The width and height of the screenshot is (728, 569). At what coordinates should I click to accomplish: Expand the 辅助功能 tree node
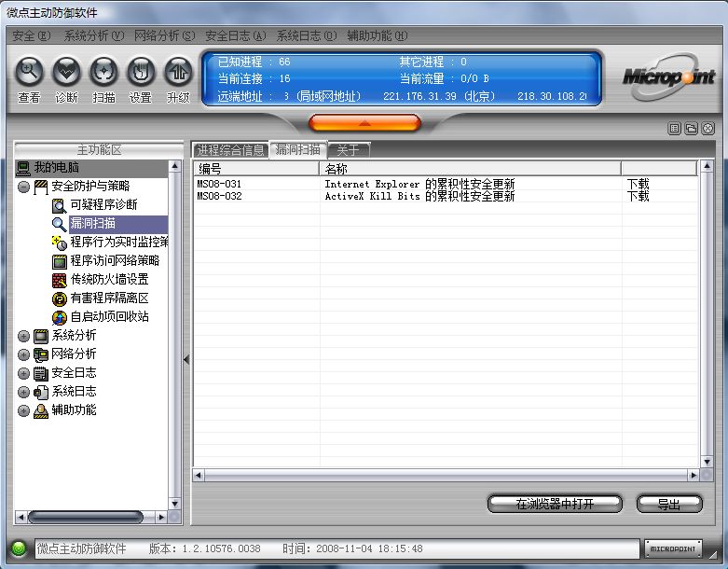point(23,410)
